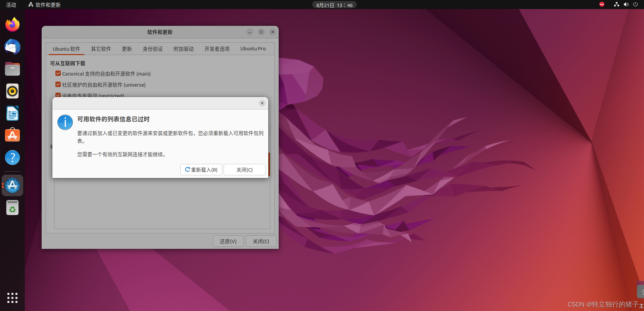Viewport: 644px width, 311px height.
Task: Select Software & Updates icon in the dock
Action: [12, 185]
